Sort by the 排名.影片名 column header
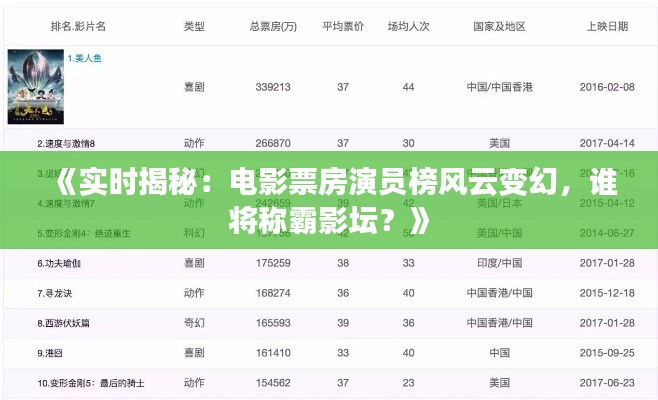 (x=78, y=26)
